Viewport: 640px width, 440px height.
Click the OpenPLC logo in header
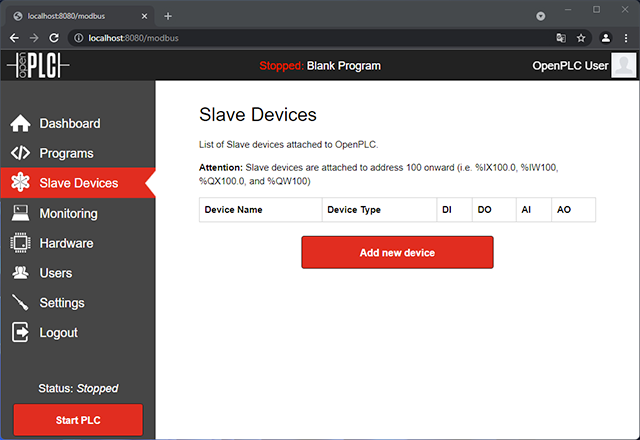(x=39, y=66)
